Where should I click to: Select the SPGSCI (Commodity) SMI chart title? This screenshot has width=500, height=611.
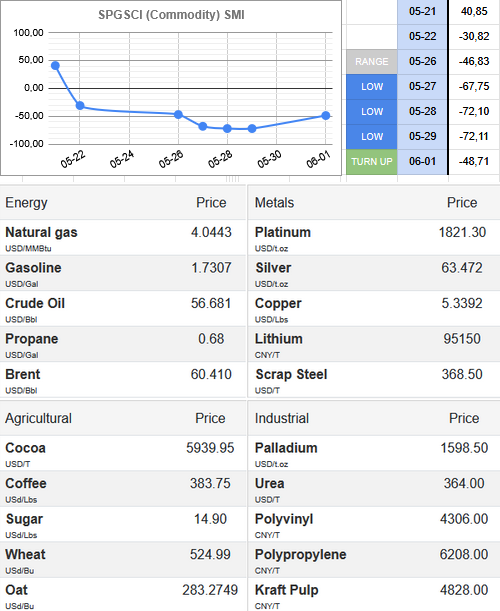pos(171,15)
